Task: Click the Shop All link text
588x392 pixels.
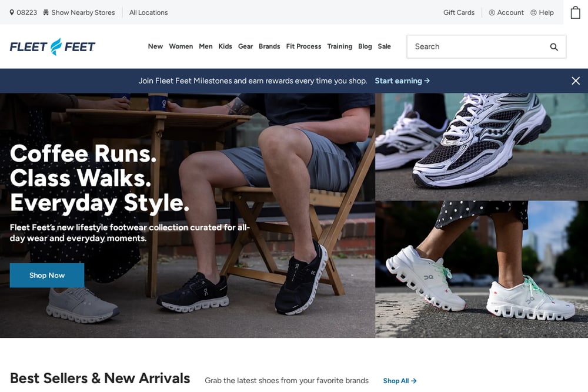Action: [396, 381]
